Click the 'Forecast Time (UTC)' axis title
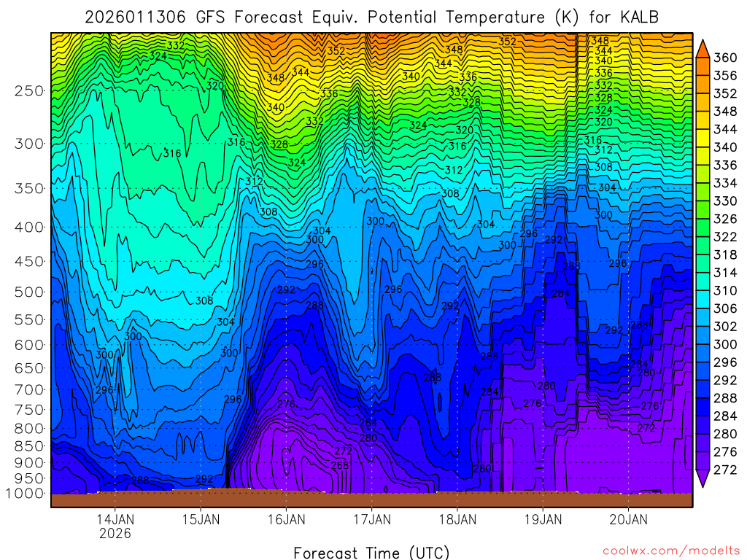Viewport: 747px width, 560px height. click(371, 553)
